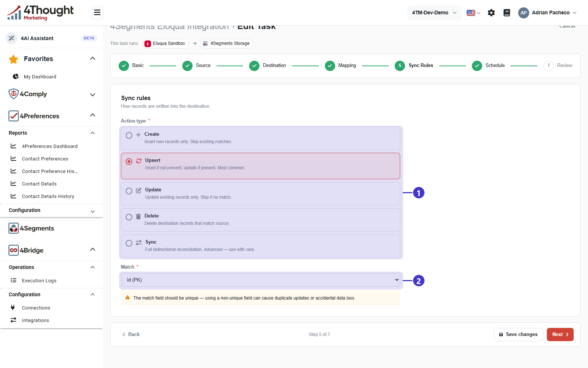Go to the Schedule step
588x368 pixels.
(488, 66)
